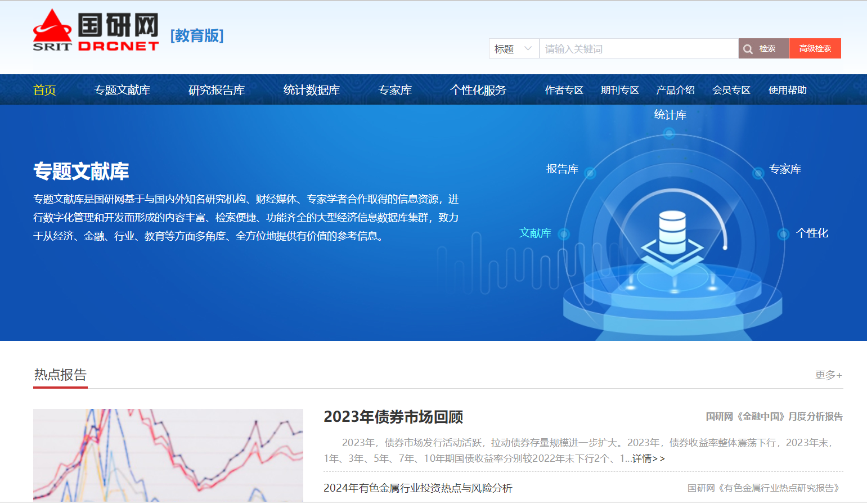This screenshot has height=504, width=867.
Task: Select the 个性化 node on the diagram
Action: (783, 234)
